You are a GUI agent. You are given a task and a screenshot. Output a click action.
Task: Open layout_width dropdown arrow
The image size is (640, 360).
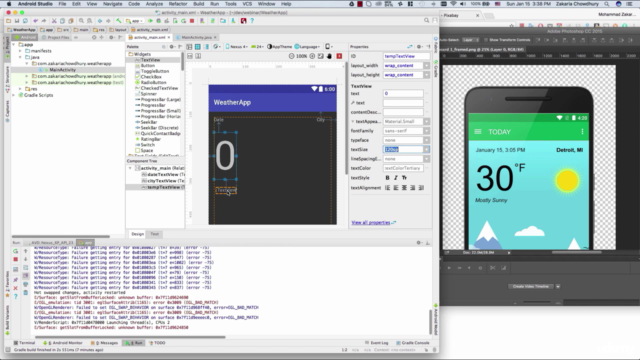click(427, 65)
